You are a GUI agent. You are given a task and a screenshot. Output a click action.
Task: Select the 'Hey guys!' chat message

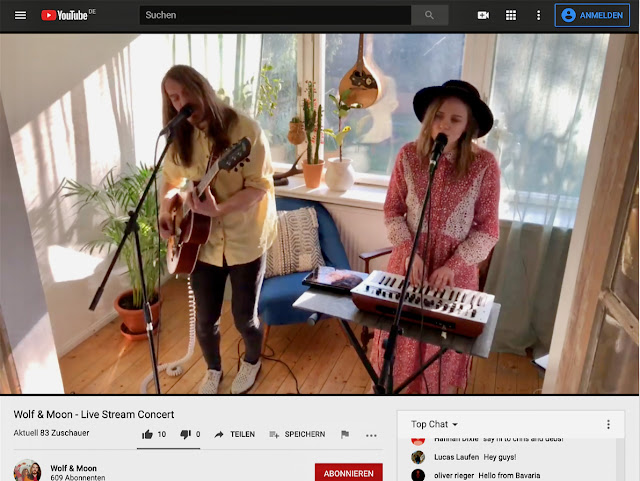click(500, 457)
